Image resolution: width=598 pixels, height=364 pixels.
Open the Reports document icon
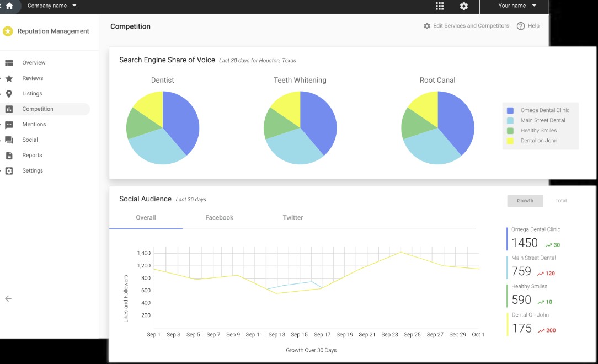coord(9,156)
